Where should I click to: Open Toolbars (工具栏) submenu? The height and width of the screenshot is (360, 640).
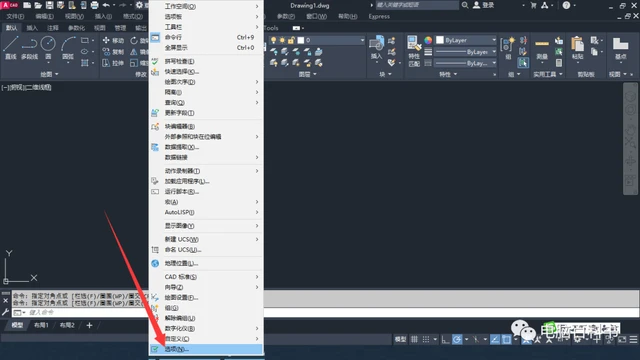(206, 27)
